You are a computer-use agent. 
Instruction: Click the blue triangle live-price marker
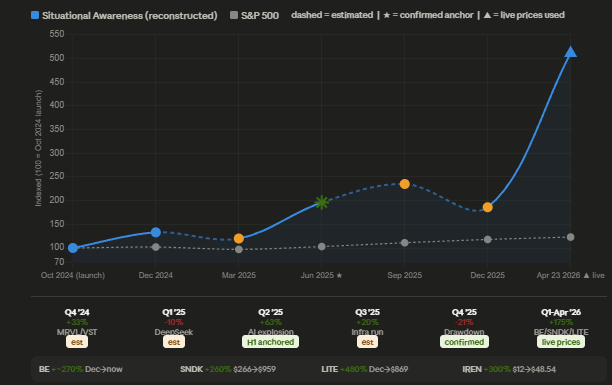point(571,52)
